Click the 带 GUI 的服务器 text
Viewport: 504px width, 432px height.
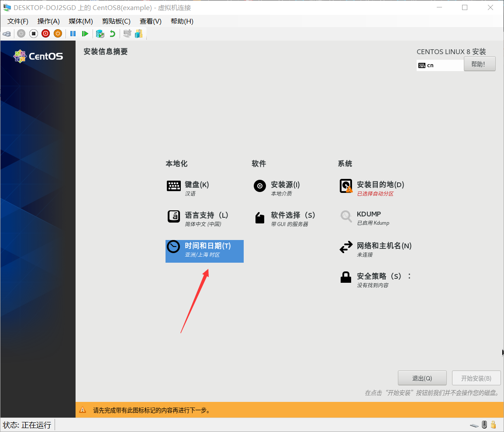(x=289, y=224)
